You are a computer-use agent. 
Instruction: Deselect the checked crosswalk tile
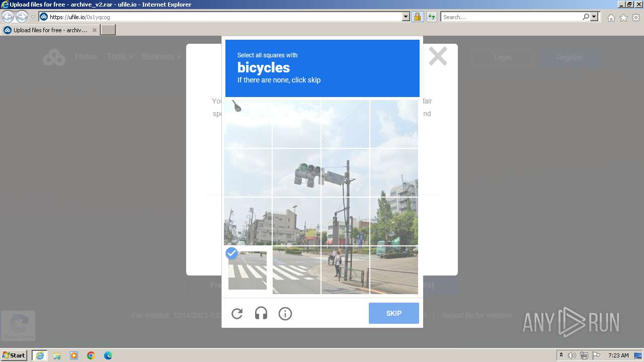tap(248, 270)
